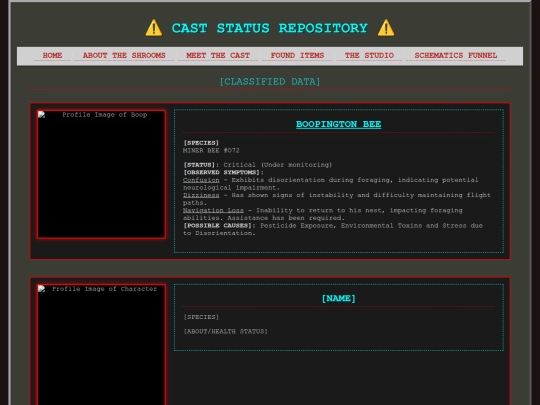The width and height of the screenshot is (540, 405).
Task: Open the BOOPINGTON BEE profile link
Action: 339,124
